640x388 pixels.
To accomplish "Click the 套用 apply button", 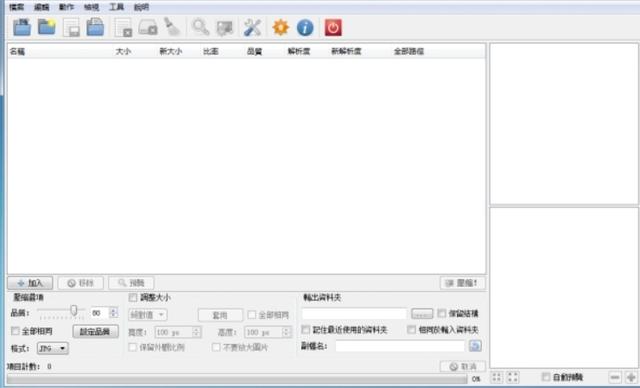I will pyautogui.click(x=220, y=315).
